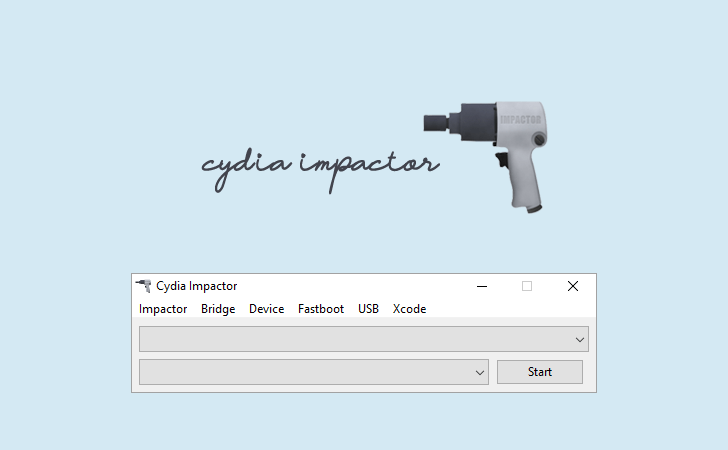Click the Cydia Impactor title bar drill icon

[x=143, y=286]
